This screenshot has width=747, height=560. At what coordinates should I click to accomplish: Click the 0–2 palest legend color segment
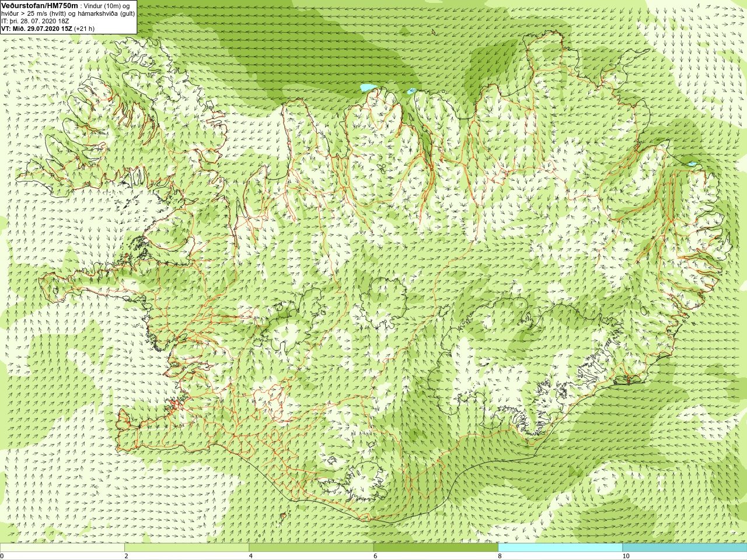click(x=62, y=548)
